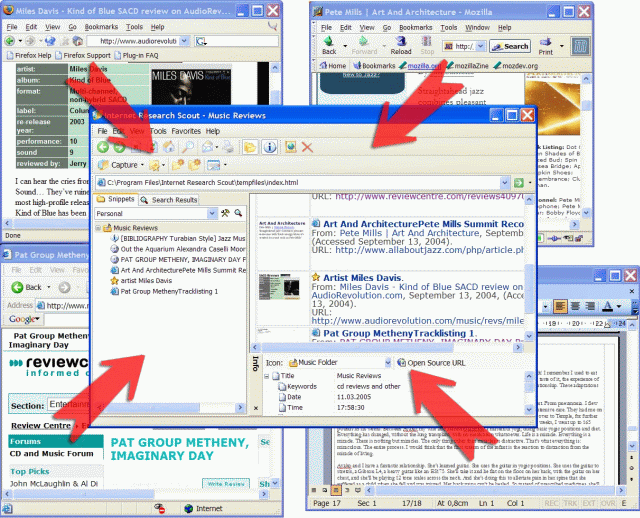The image size is (640, 518).
Task: Click the Reload icon in the Mozilla window
Action: point(401,46)
